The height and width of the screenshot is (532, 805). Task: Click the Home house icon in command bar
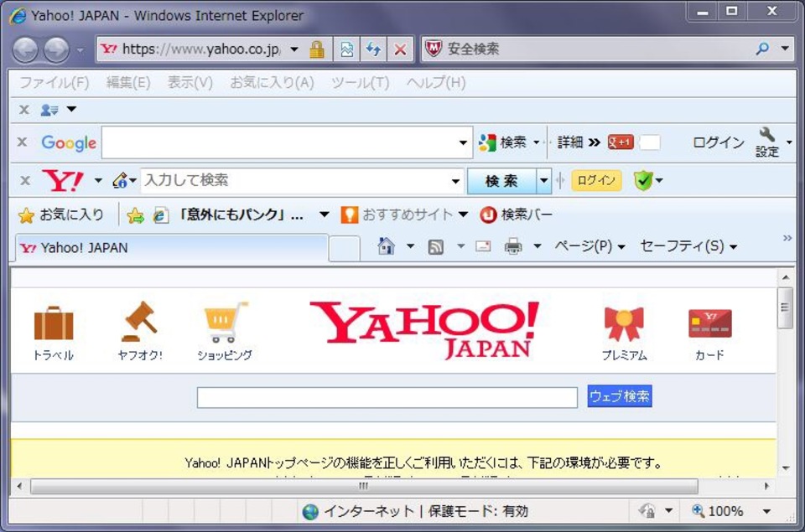click(386, 247)
